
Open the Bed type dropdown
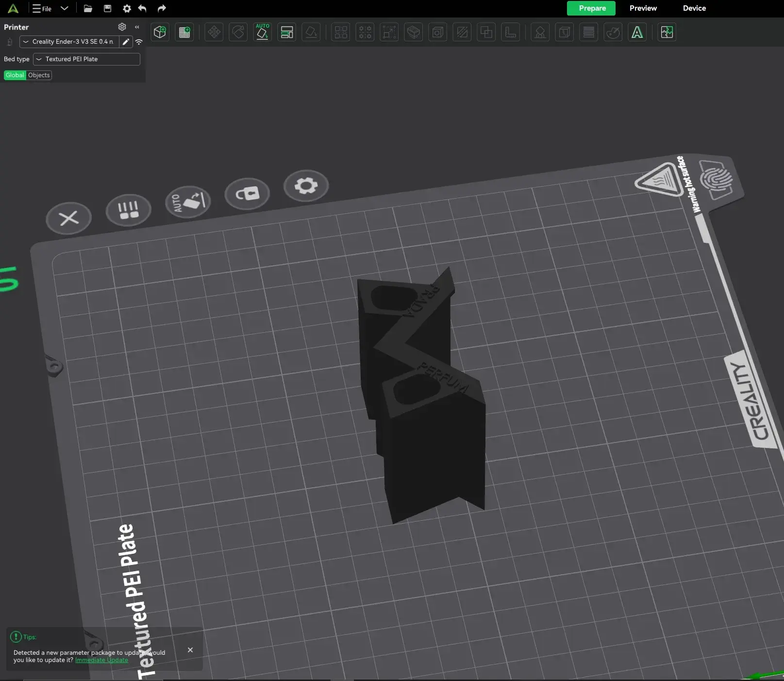(86, 59)
